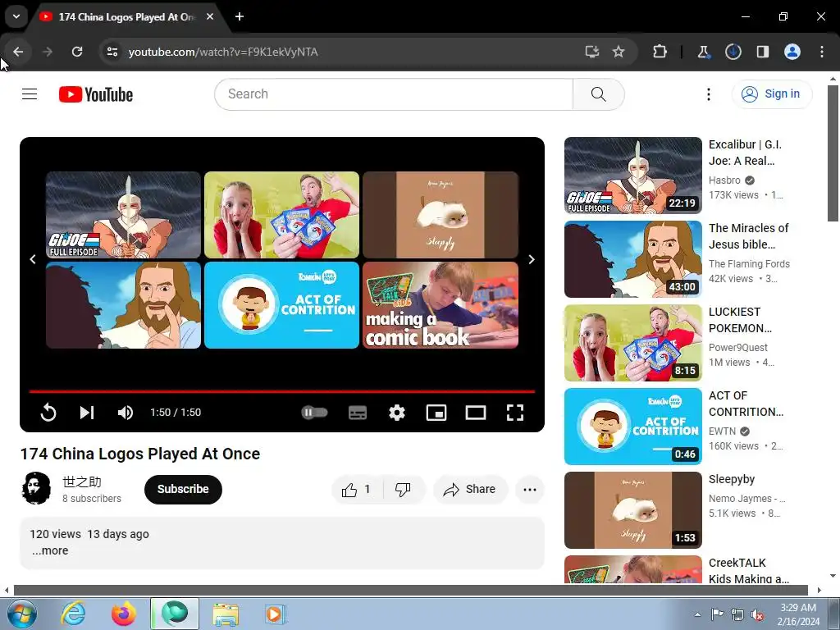Toggle the browser side panel
Screen dimensions: 840x630
pyautogui.click(x=763, y=52)
